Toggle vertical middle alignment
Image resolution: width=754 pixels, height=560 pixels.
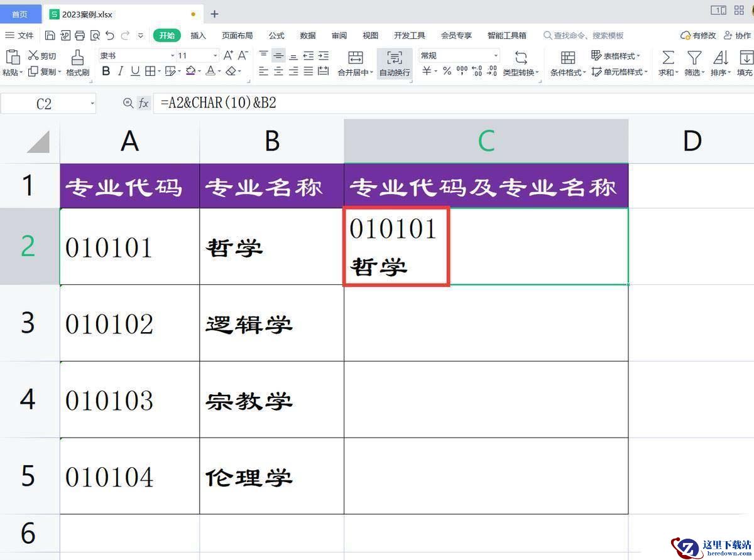pyautogui.click(x=279, y=55)
